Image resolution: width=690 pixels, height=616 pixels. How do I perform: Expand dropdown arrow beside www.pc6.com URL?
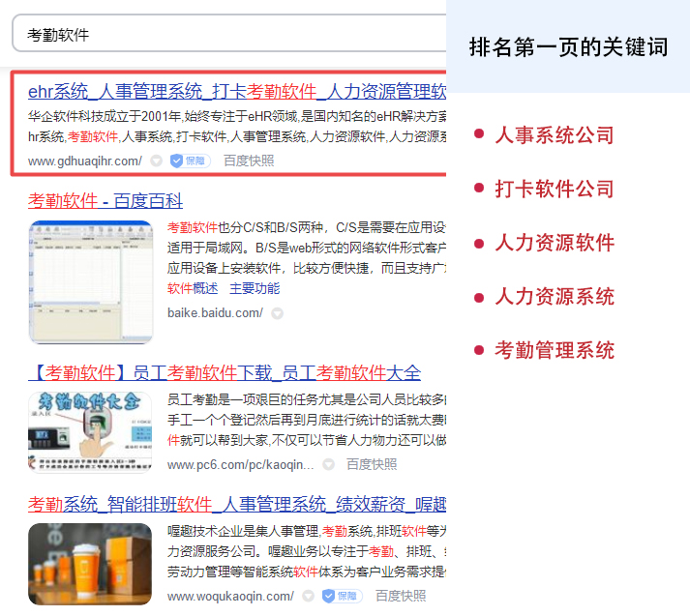[329, 465]
